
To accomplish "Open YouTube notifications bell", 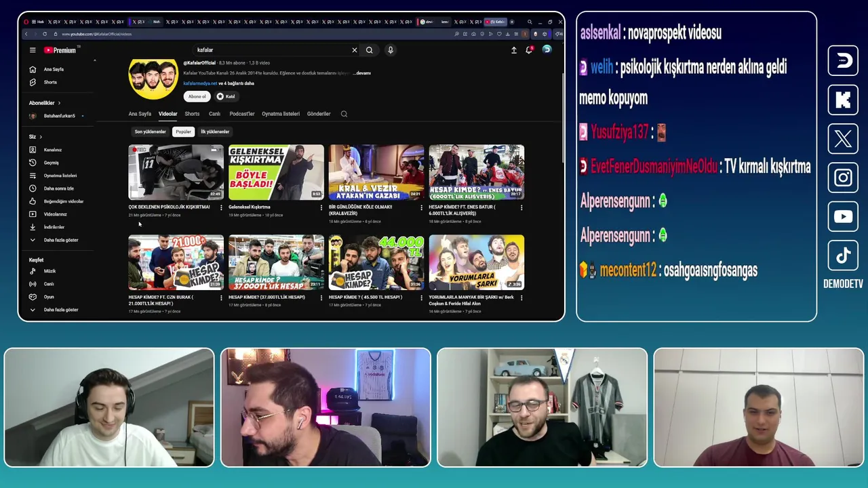I will coord(529,50).
